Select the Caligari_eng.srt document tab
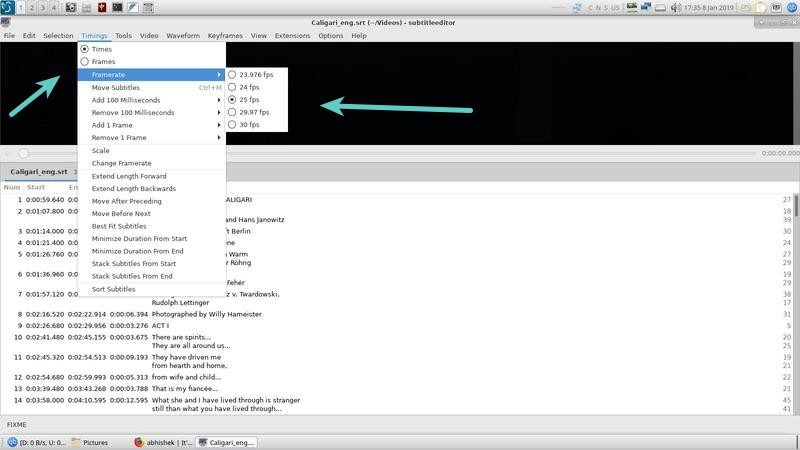The width and height of the screenshot is (800, 450). [39, 172]
